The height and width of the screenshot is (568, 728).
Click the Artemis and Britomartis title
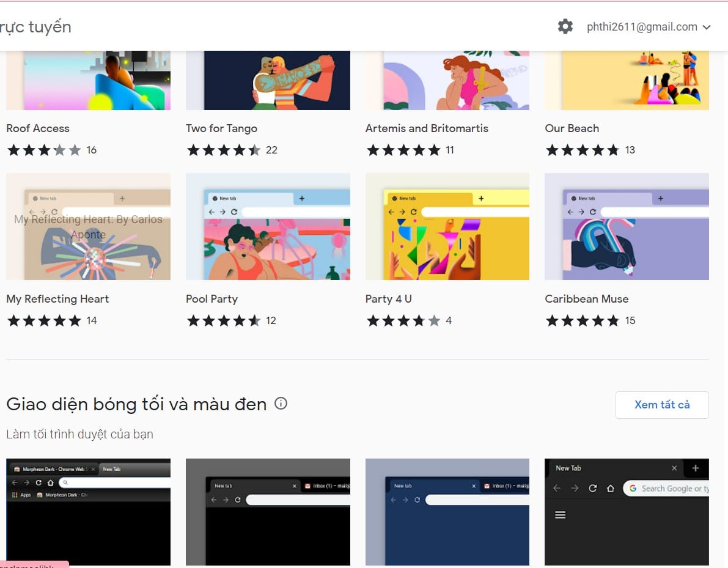coord(427,128)
